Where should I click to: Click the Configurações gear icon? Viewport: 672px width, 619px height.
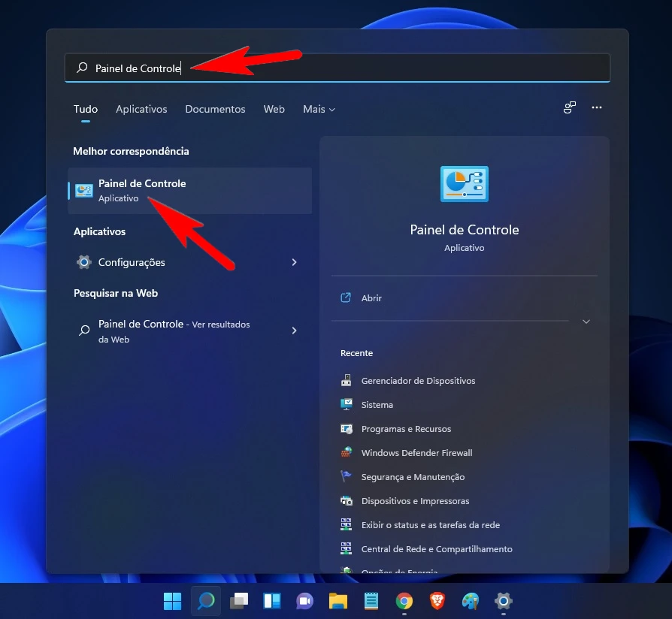84,261
